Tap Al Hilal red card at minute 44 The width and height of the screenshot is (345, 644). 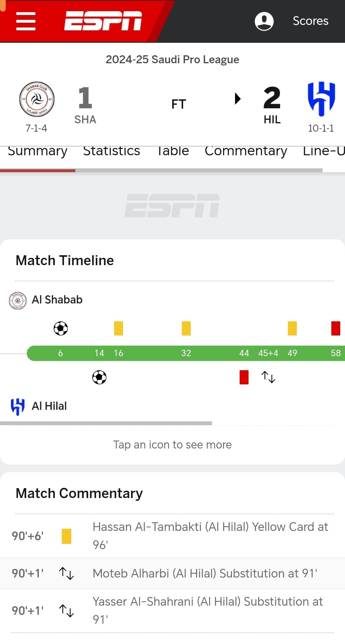click(244, 377)
